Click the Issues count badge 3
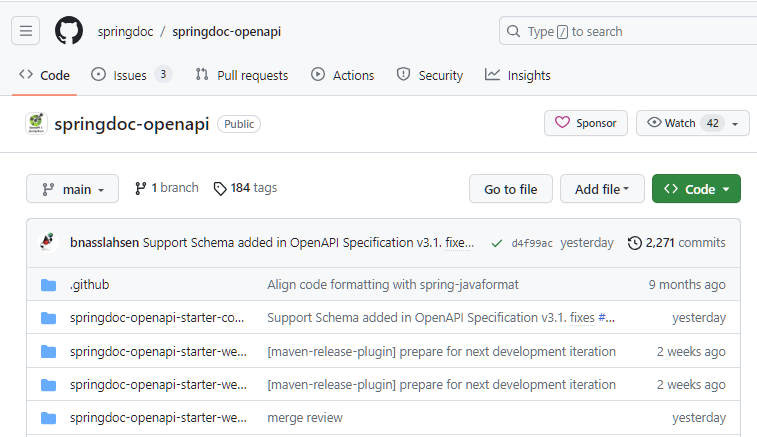The height and width of the screenshot is (437, 757). 163,74
